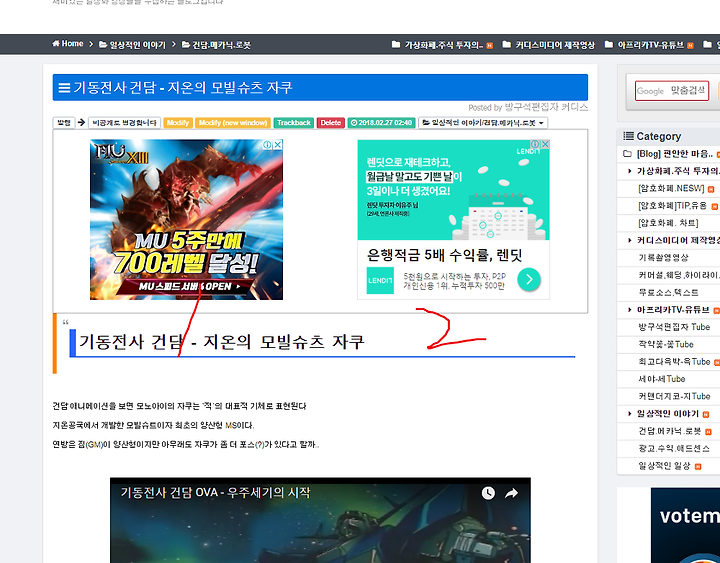Screen dimensions: 720x563
Task: Click the round arrow button on LENDIT ad
Action: (x=529, y=279)
